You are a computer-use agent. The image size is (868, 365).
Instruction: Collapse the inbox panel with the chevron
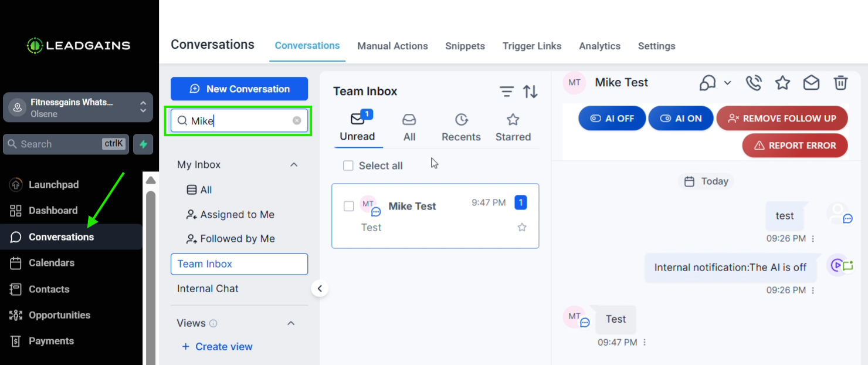coord(320,288)
